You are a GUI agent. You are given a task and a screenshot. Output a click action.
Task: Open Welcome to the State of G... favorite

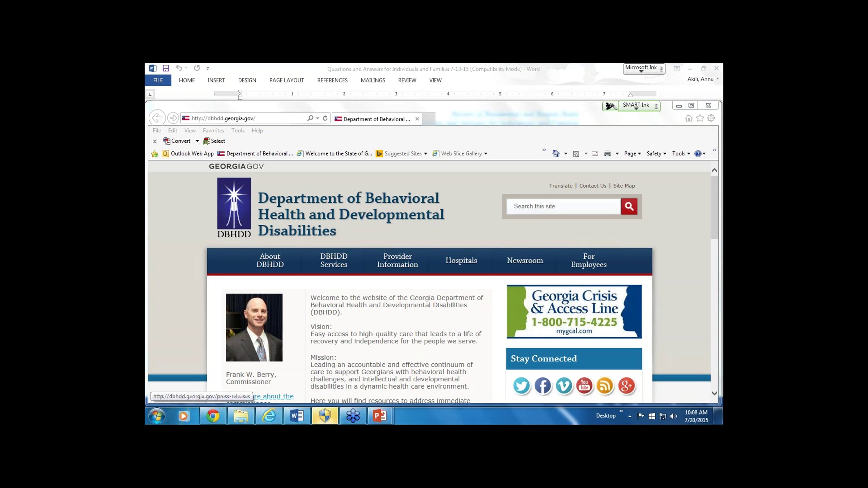pyautogui.click(x=334, y=154)
